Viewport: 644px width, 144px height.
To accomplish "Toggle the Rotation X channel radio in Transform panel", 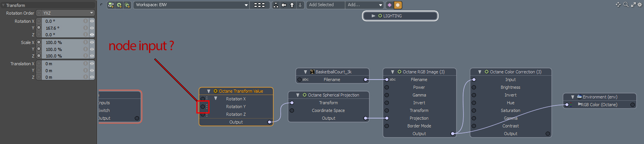I will point(39,21).
